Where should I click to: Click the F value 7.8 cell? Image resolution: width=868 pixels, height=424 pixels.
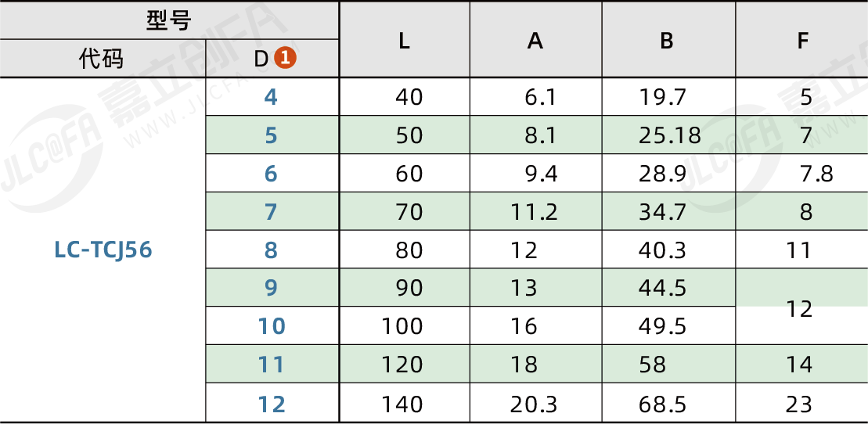(816, 174)
